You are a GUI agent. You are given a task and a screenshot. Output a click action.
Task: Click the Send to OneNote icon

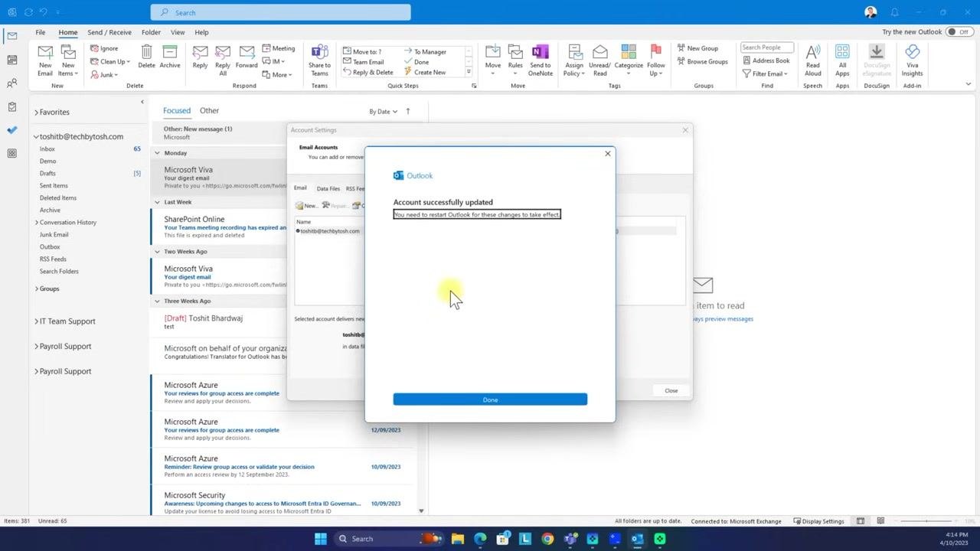pyautogui.click(x=540, y=60)
